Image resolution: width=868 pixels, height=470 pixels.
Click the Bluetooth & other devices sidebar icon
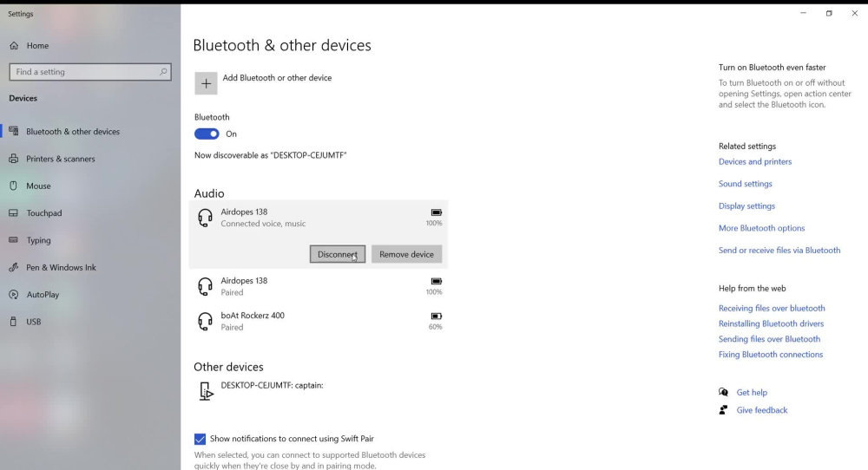pos(14,132)
